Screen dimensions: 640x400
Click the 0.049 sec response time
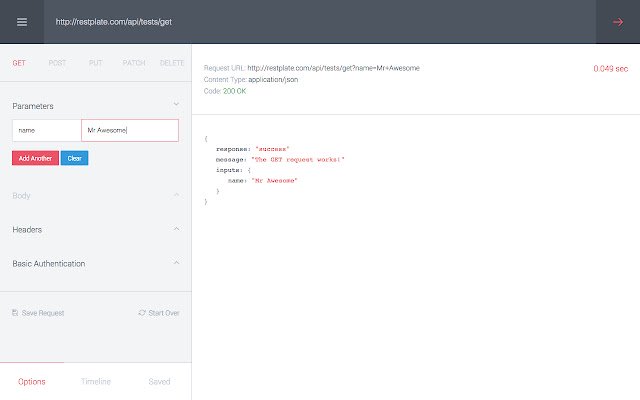611,69
